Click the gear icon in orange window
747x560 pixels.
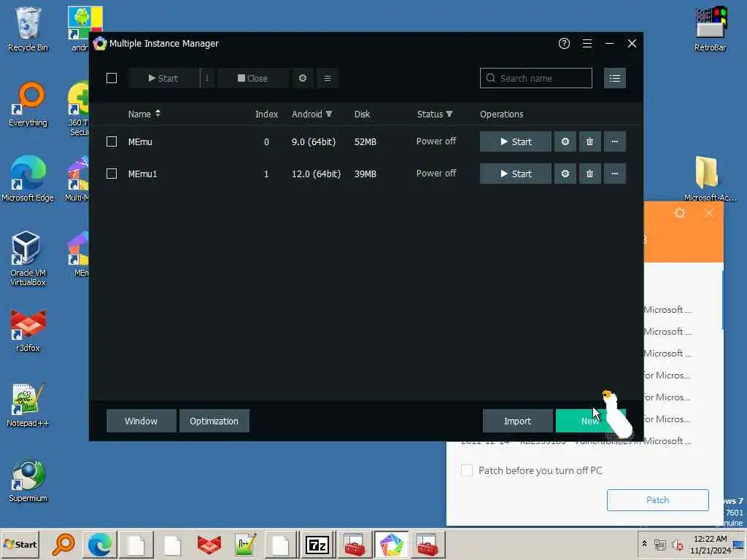680,213
